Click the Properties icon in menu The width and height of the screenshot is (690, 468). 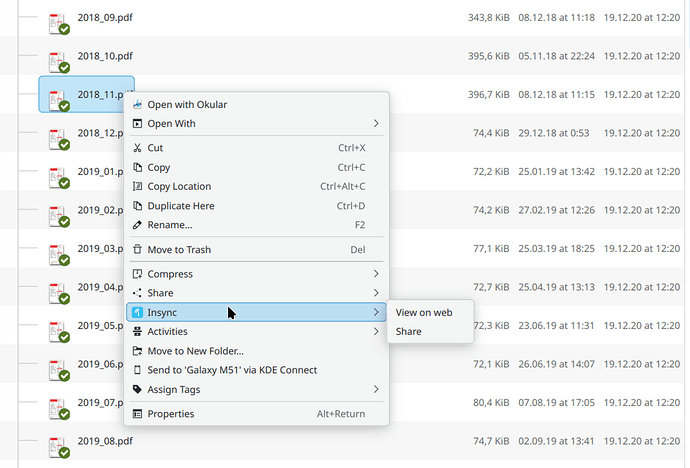click(x=137, y=414)
